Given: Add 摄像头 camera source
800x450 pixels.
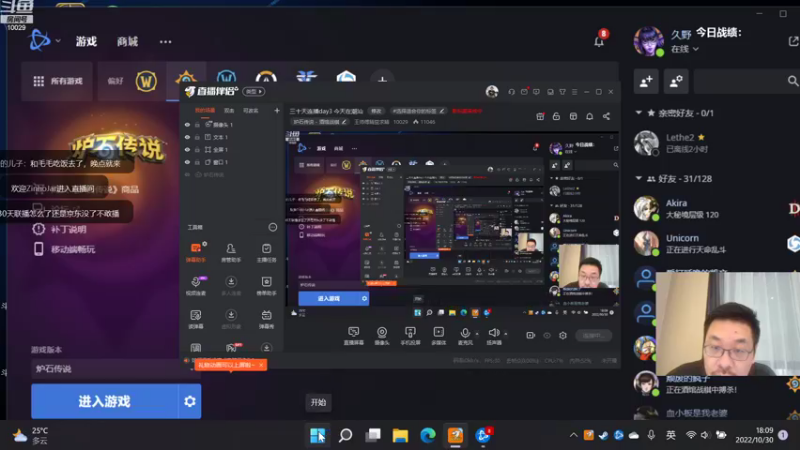Looking at the screenshot, I should [x=382, y=336].
